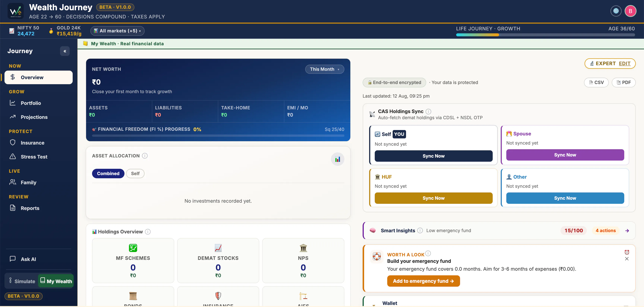The image size is (644, 307).
Task: Switch to Simulate mode
Action: click(22, 281)
